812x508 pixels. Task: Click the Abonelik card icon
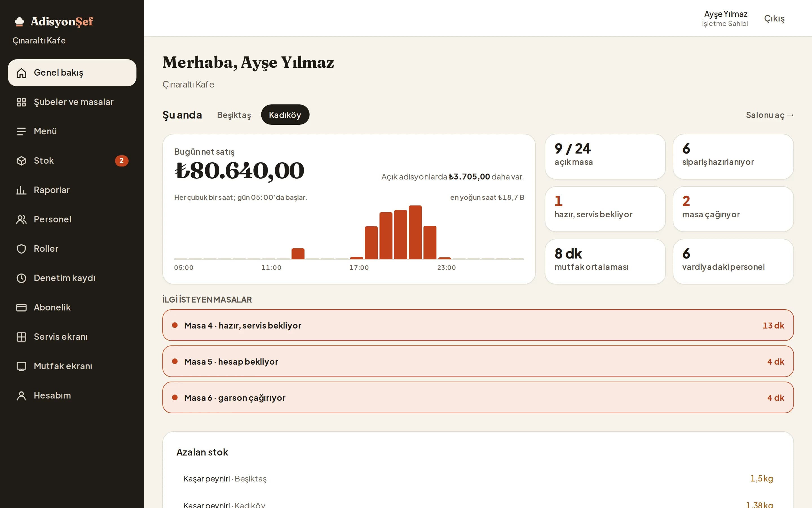tap(21, 307)
